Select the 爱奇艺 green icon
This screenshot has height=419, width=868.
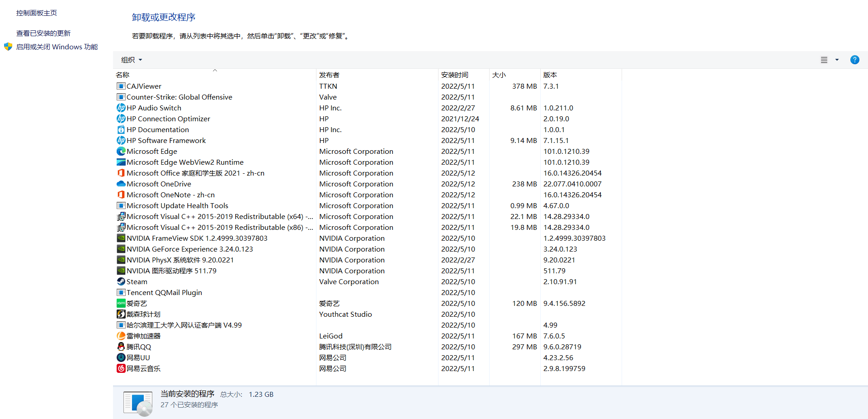click(x=121, y=303)
